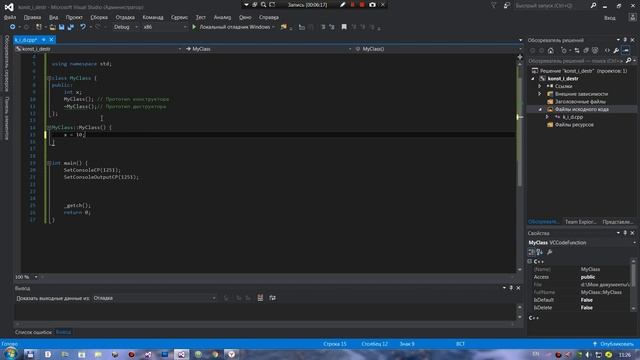Open the Сборка menu
The image size is (640, 360).
pos(99,17)
